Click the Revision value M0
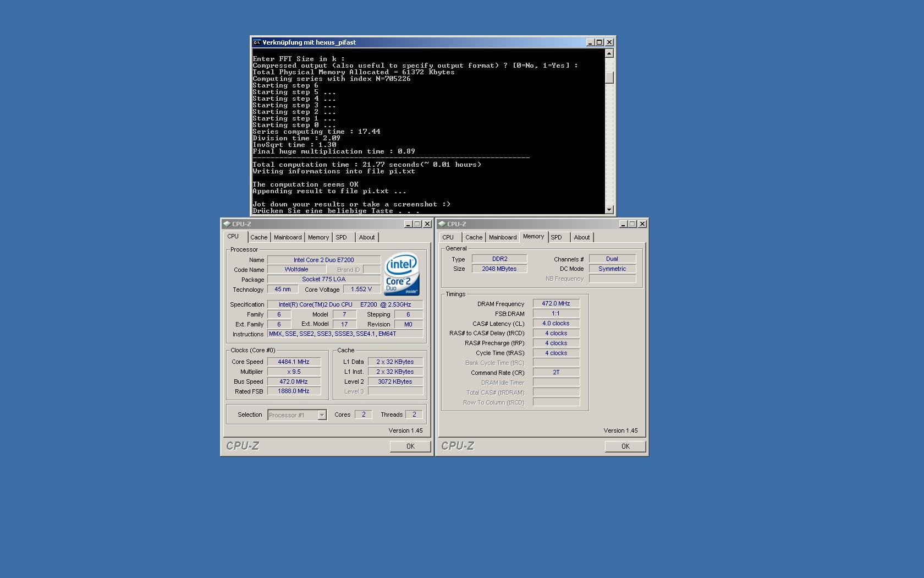This screenshot has height=578, width=924. pos(409,324)
